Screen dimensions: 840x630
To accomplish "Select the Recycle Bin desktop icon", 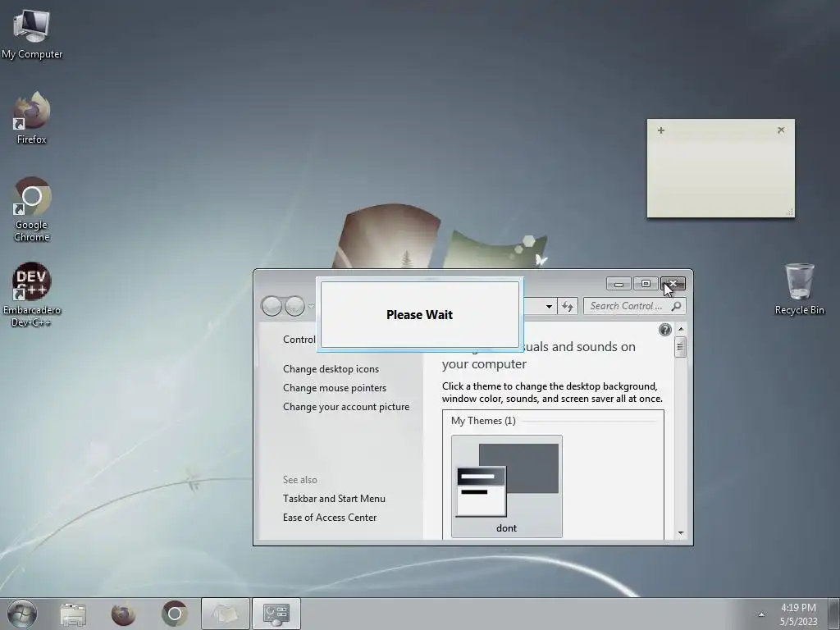I will click(799, 289).
